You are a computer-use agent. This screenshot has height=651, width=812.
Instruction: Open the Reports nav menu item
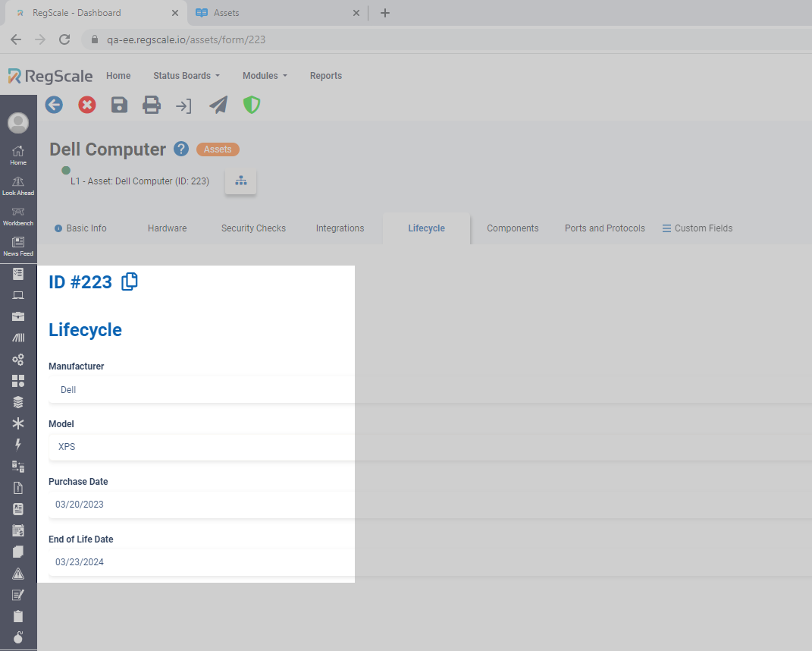pos(326,76)
